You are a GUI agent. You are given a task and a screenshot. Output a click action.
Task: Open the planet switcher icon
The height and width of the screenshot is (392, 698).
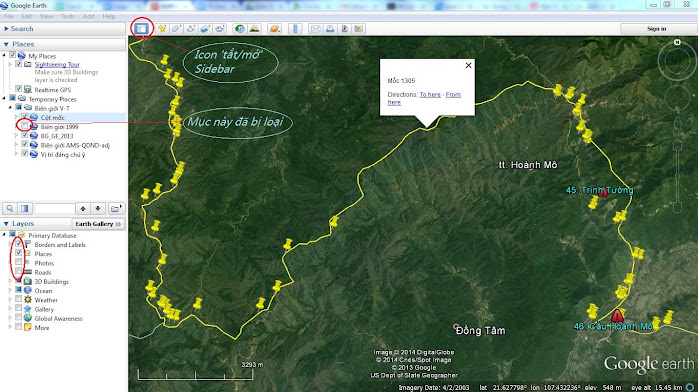275,29
